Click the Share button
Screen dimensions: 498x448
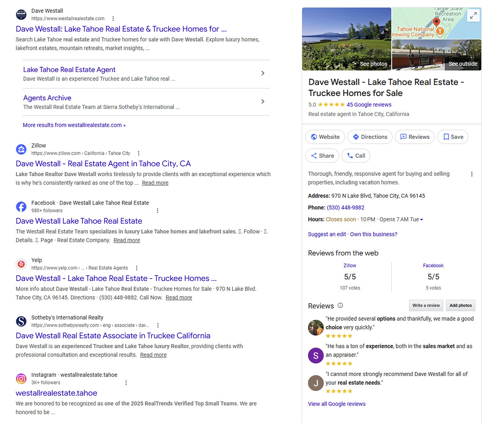pyautogui.click(x=322, y=156)
